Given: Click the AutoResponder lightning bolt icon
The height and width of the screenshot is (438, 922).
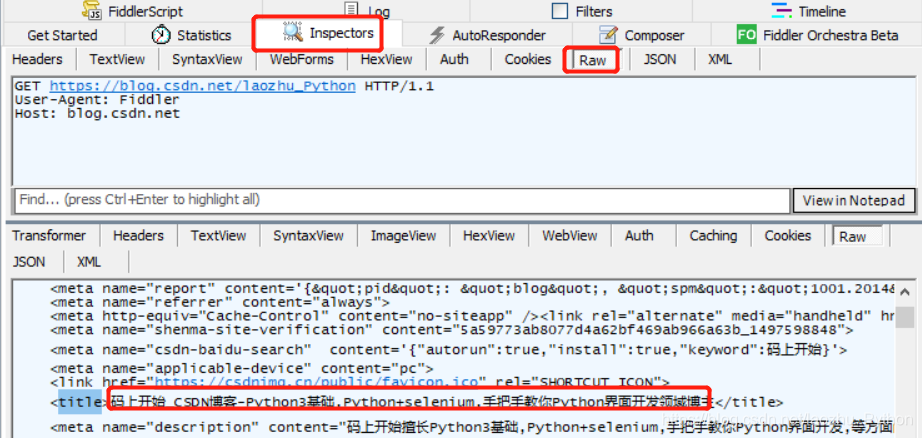Looking at the screenshot, I should (x=436, y=35).
